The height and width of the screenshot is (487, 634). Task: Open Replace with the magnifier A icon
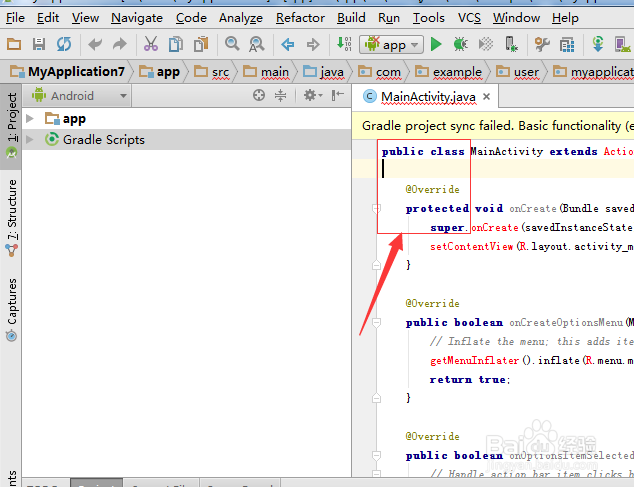[x=257, y=44]
